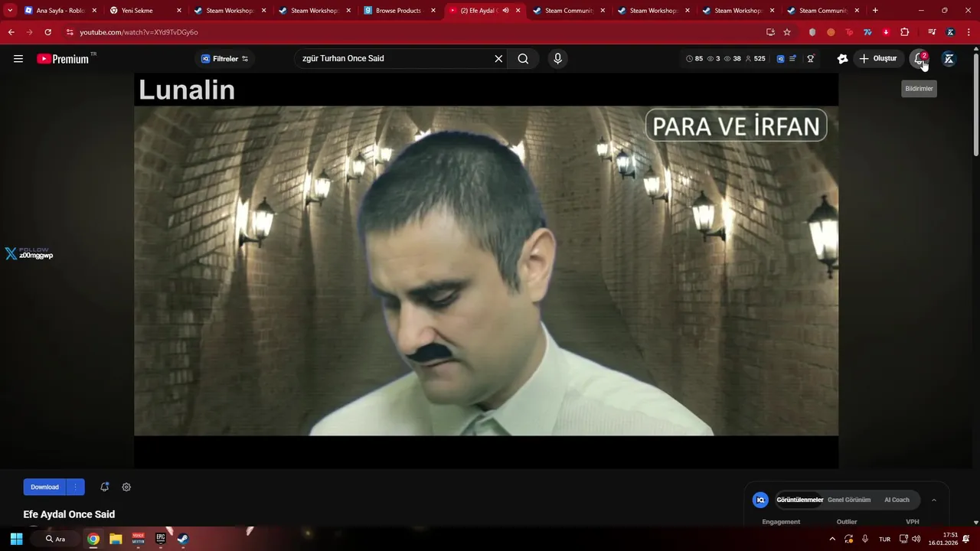Click the Follow z00mggwp X overlay
Viewport: 980px width, 551px height.
click(x=29, y=253)
